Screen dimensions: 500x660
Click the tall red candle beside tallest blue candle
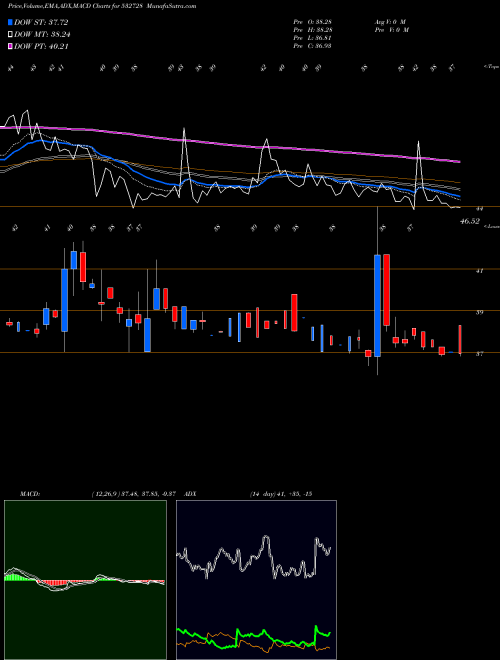[386, 290]
